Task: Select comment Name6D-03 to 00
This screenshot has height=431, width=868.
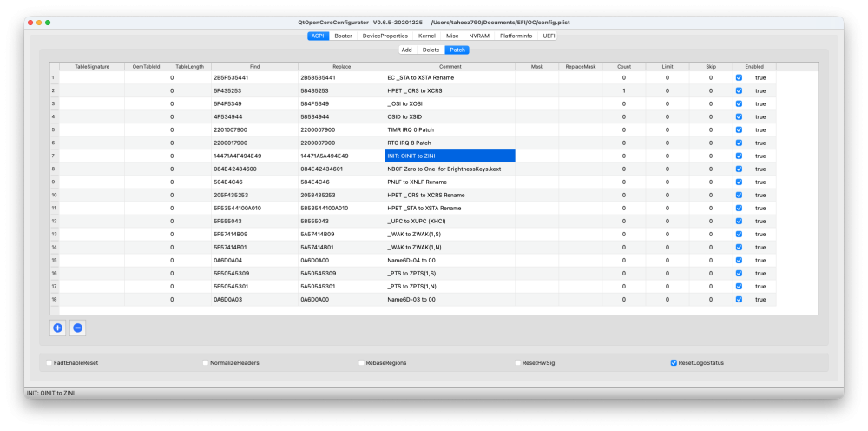Action: (450, 299)
